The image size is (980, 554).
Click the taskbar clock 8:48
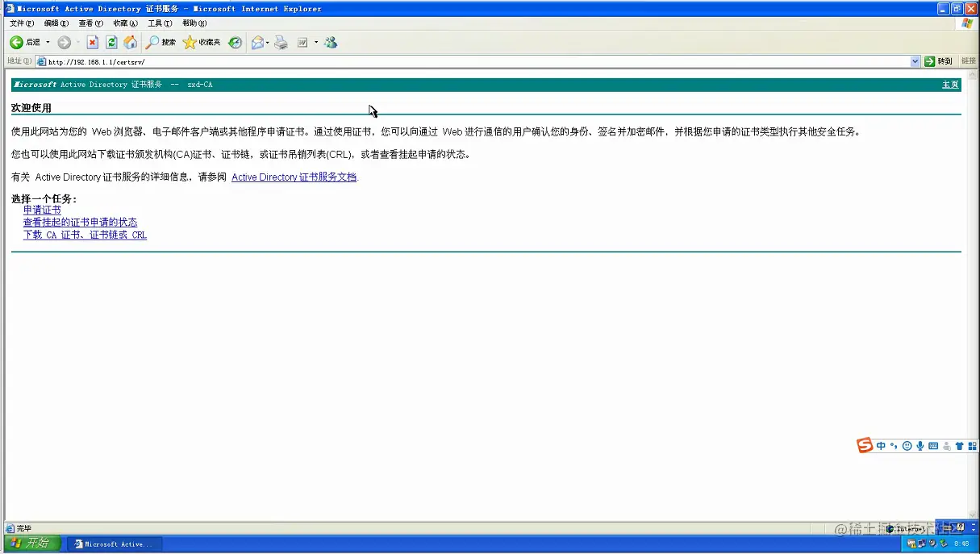[x=961, y=544]
